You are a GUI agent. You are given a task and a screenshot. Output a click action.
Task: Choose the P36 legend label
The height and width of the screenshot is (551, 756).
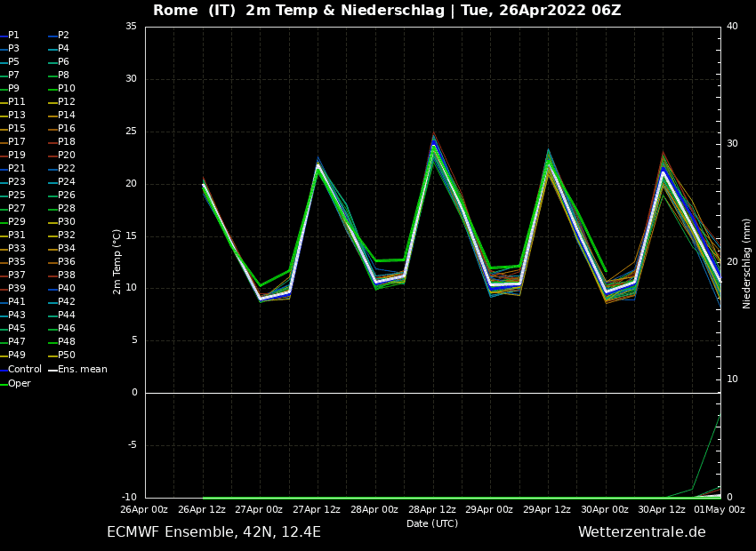62,261
